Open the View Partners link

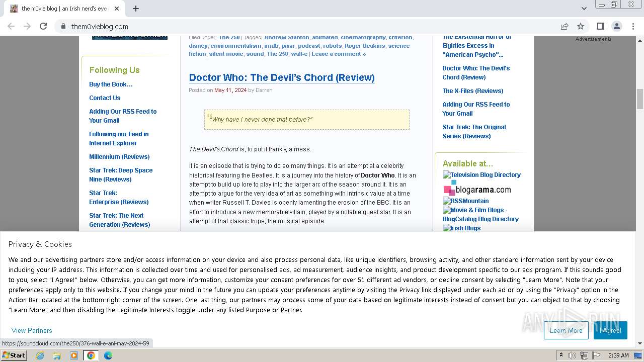(32, 330)
